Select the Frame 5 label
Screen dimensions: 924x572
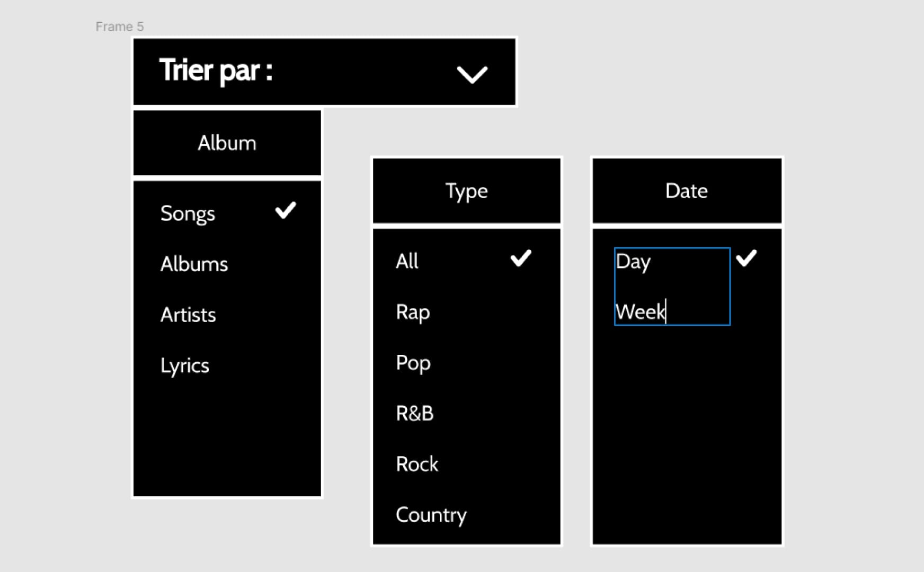pos(120,26)
